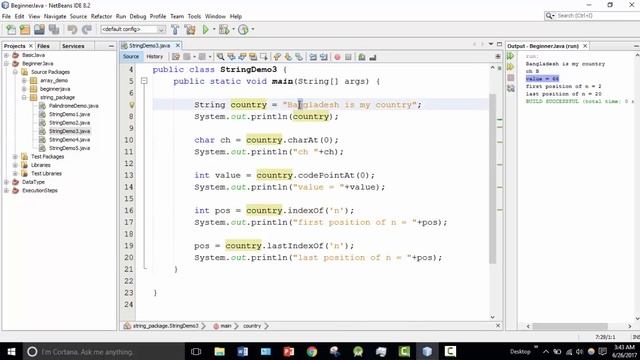Image resolution: width=640 pixels, height=360 pixels.
Task: Click the search icon in the Search box
Action: click(550, 16)
